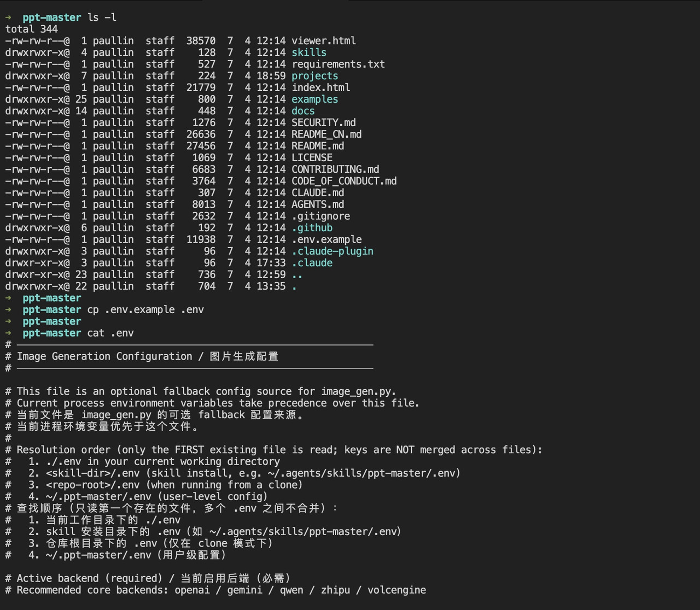Image resolution: width=700 pixels, height=610 pixels.
Task: Select the 38570 file size value
Action: click(201, 41)
